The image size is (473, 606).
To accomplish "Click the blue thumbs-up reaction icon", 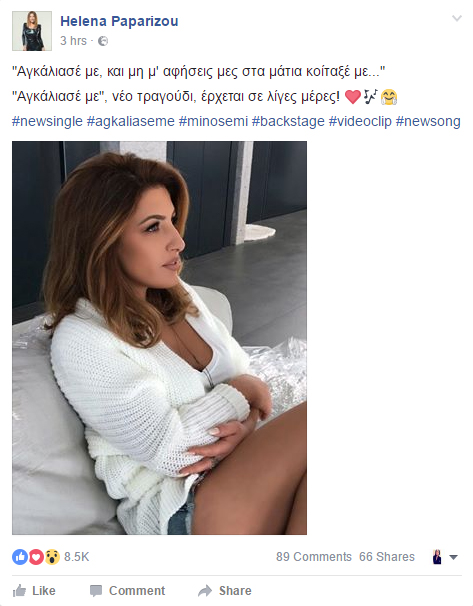I will [x=20, y=557].
